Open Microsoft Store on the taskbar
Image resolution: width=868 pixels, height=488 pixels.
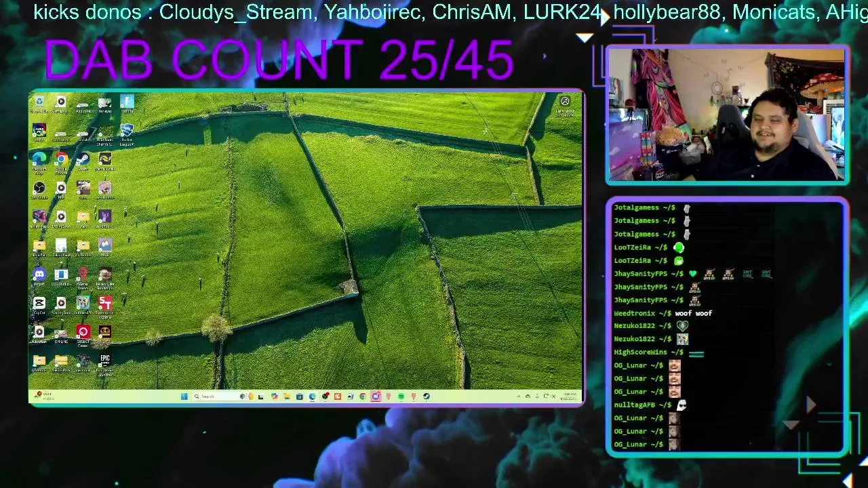[x=300, y=396]
